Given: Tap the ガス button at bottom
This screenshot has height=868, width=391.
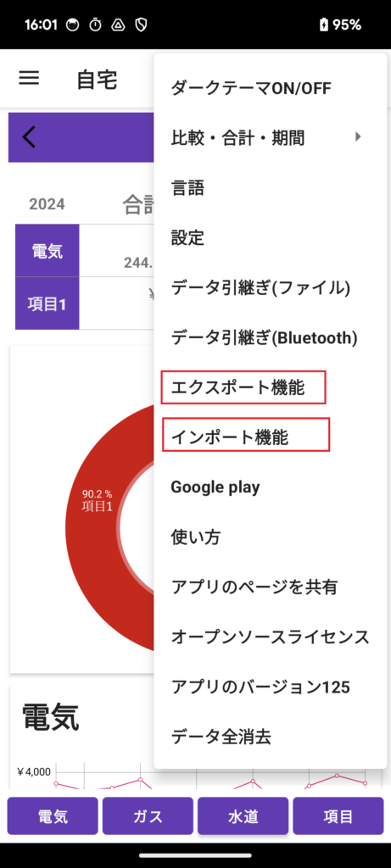Looking at the screenshot, I should (148, 815).
